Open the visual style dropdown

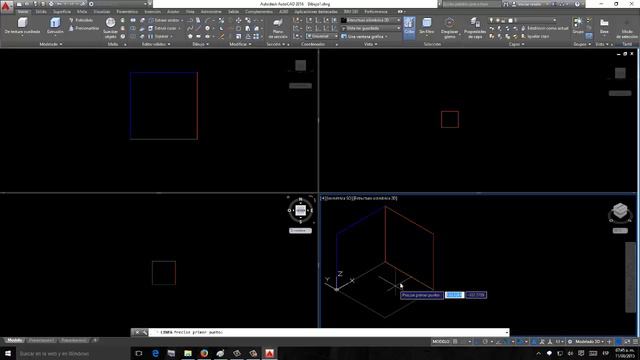371,20
